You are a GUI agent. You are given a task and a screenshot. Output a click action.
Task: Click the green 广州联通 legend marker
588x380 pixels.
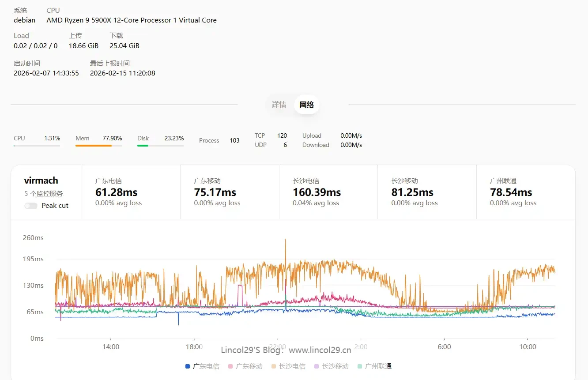click(360, 366)
